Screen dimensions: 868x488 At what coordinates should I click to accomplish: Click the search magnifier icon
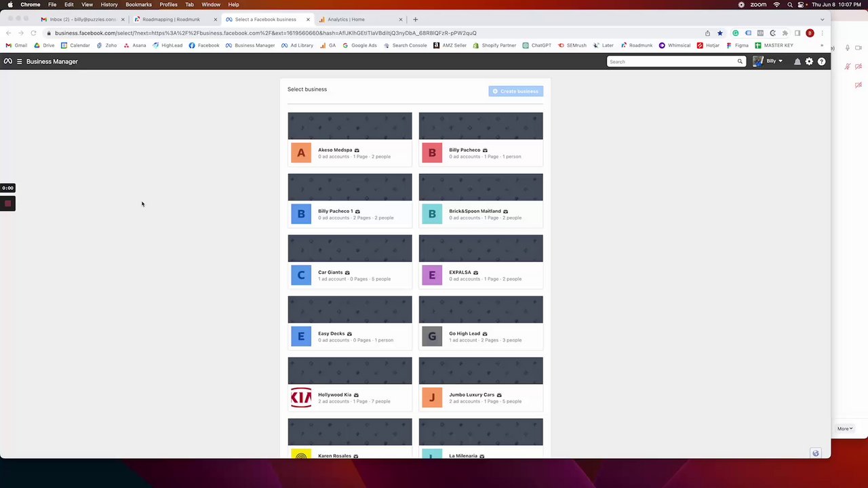740,62
